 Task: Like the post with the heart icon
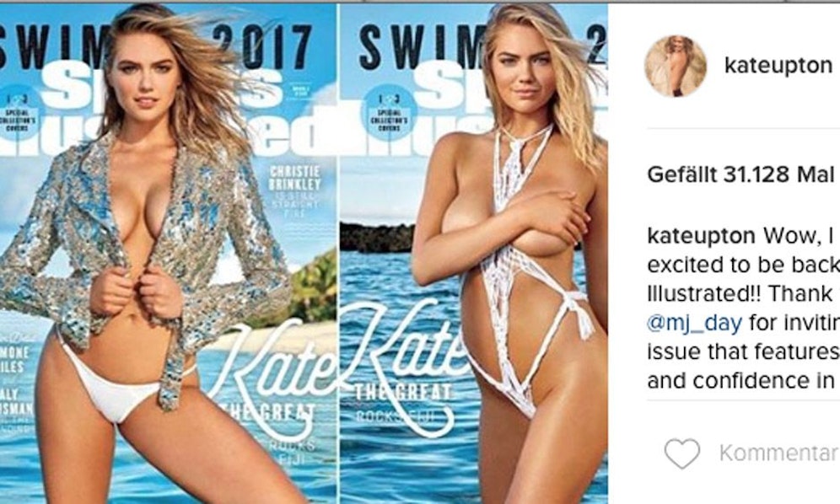point(682,453)
